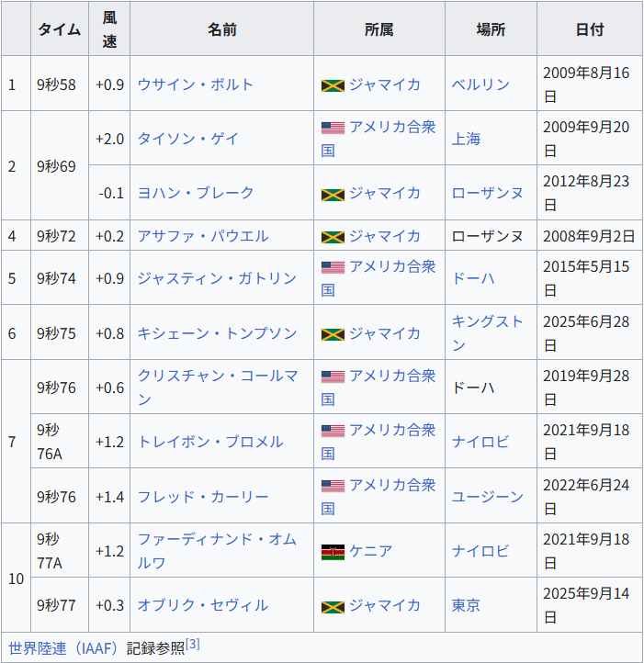
Task: Go to the ファーディナンド・オムルワ page
Action: 217,540
